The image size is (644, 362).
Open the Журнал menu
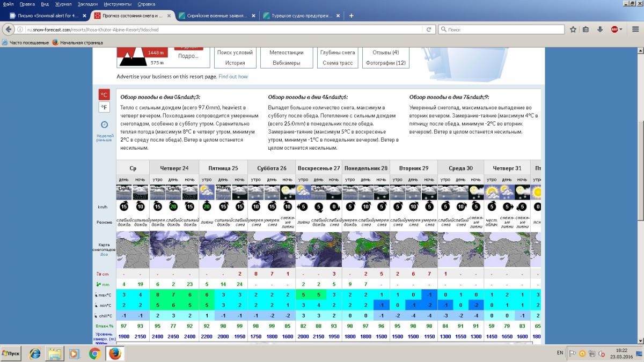click(x=63, y=4)
